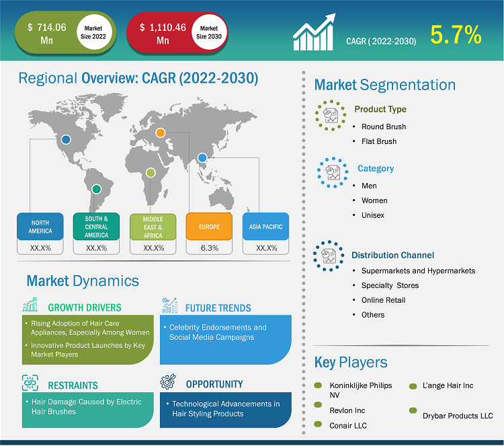Click the Category dotted circle icon

pos(332,172)
